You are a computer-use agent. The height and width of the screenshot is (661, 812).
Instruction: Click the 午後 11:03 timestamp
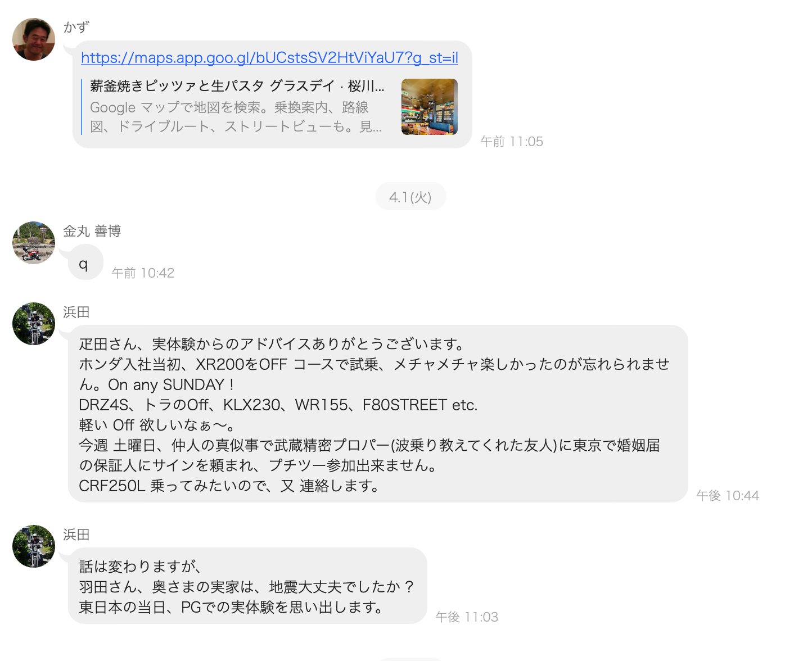[x=467, y=617]
